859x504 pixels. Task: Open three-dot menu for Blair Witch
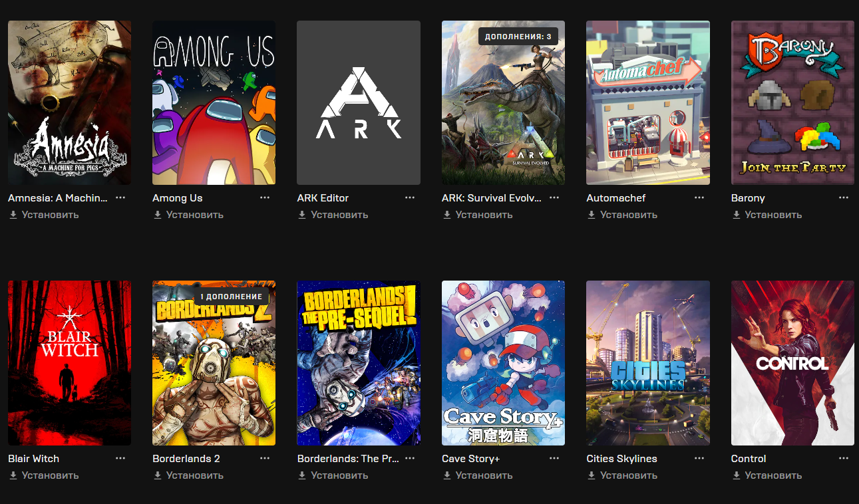click(120, 458)
